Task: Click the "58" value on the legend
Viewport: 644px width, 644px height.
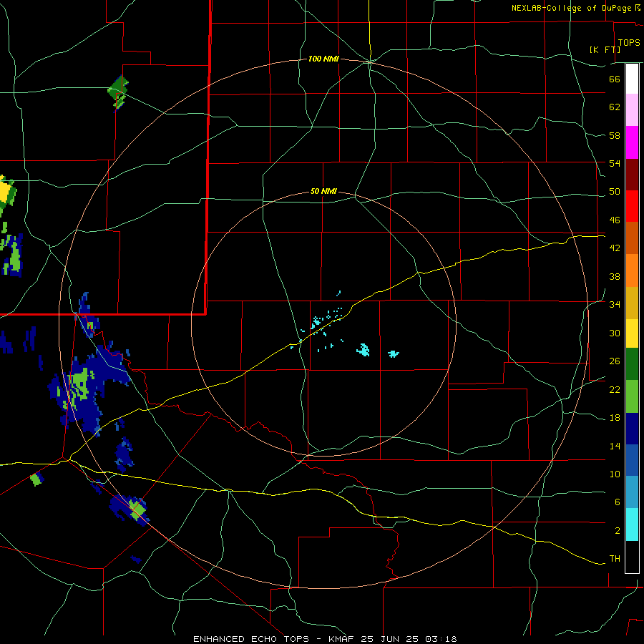Action: [615, 135]
